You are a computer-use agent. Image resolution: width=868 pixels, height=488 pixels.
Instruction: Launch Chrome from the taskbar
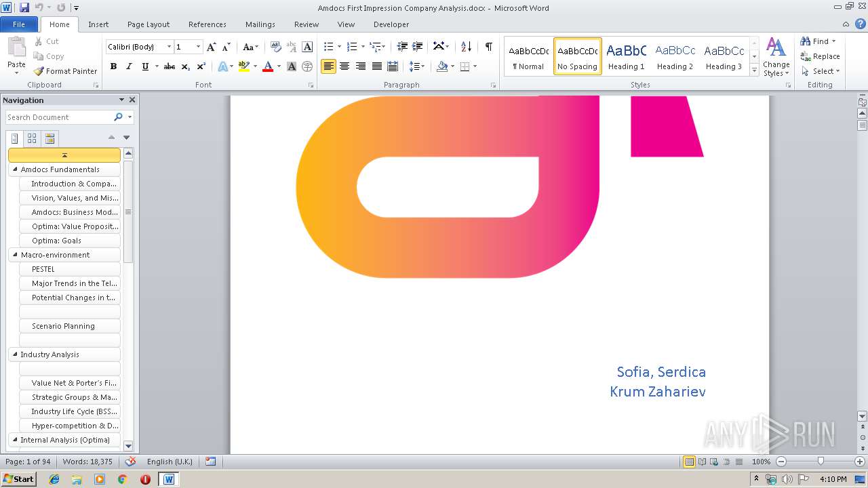pyautogui.click(x=122, y=479)
